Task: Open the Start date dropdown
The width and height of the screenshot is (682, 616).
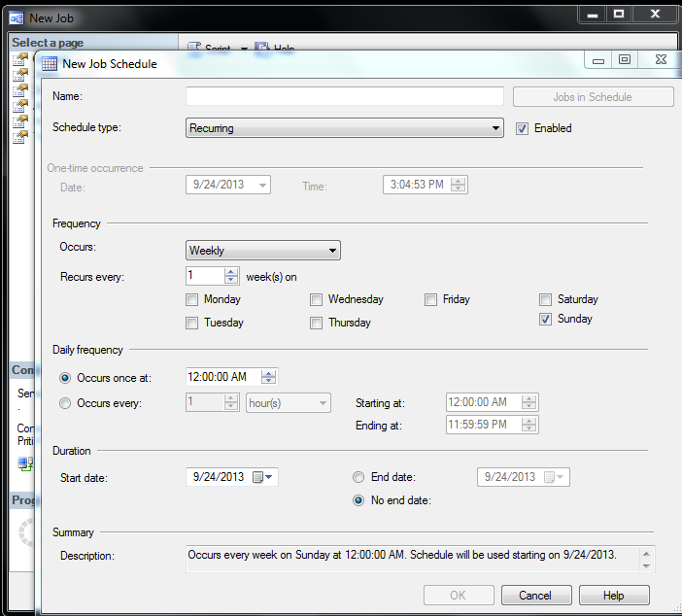Action: (269, 477)
